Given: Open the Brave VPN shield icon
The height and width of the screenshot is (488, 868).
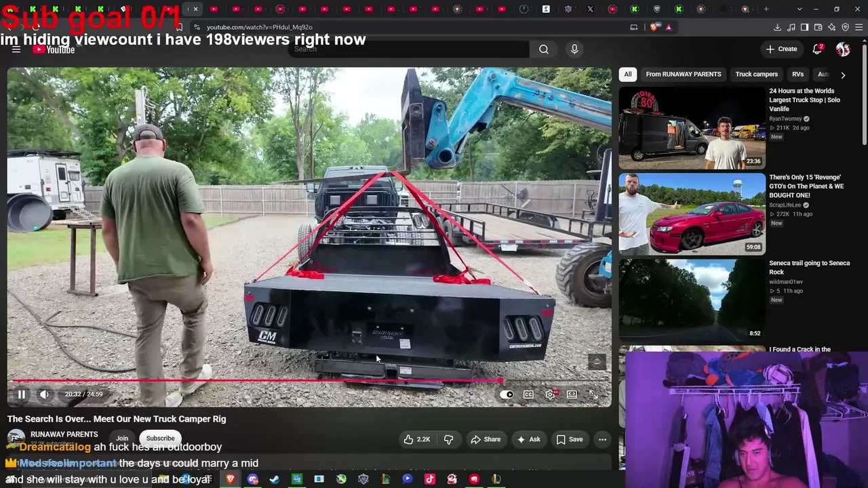Looking at the screenshot, I should coord(845,27).
